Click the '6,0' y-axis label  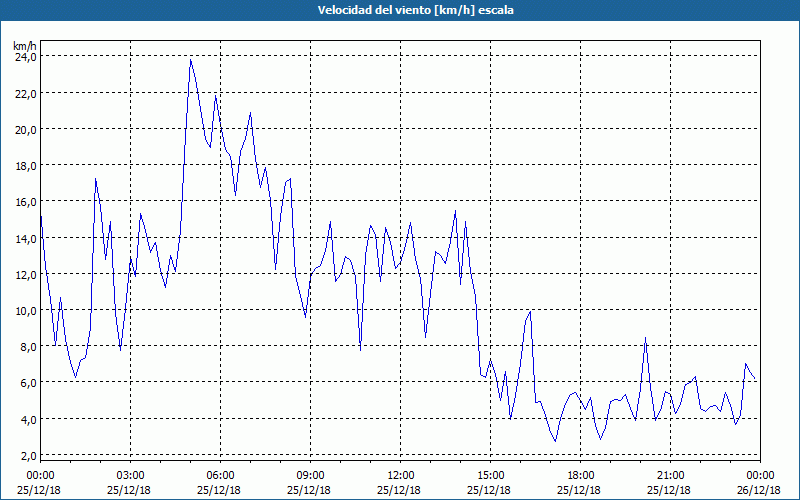click(28, 383)
